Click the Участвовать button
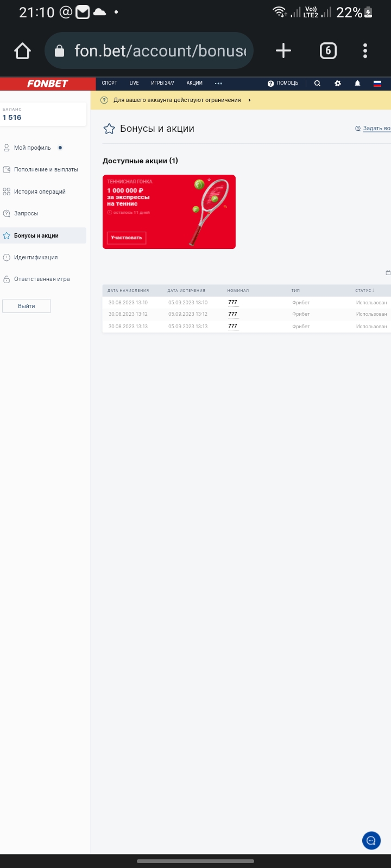 point(127,238)
